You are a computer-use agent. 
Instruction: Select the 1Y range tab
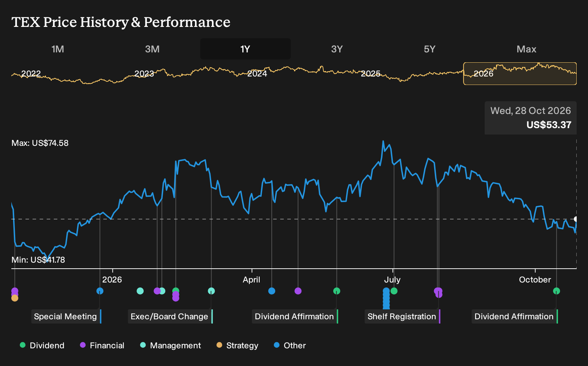pyautogui.click(x=246, y=49)
